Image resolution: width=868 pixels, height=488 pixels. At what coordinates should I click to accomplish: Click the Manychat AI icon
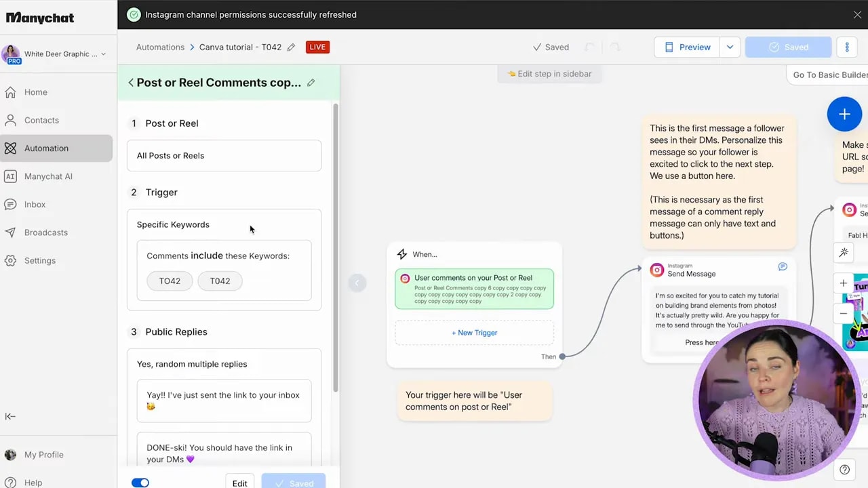[10, 176]
